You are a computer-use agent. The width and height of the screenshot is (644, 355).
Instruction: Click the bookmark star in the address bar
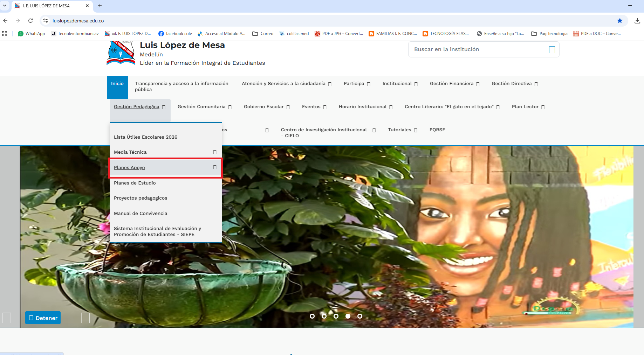[x=619, y=21]
